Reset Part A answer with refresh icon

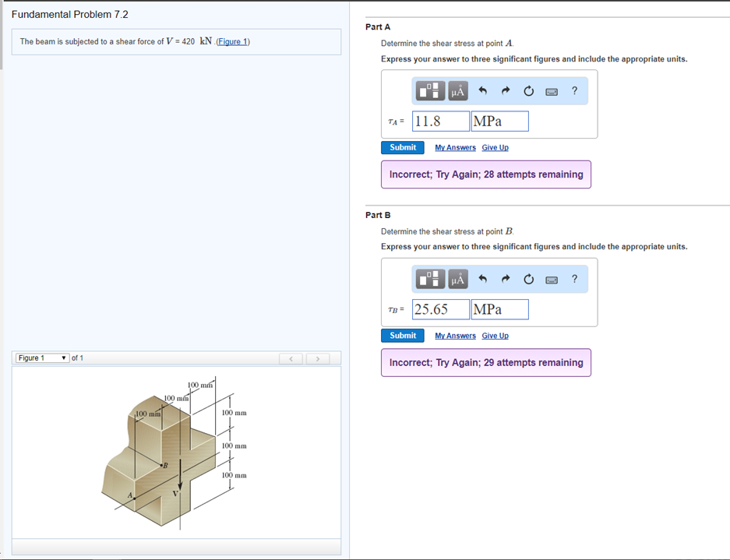(x=528, y=91)
